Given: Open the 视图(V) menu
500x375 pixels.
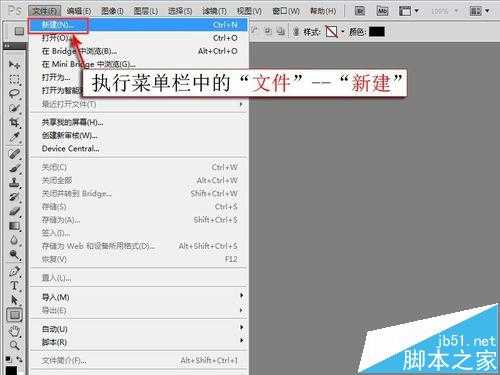Looking at the screenshot, I should 249,11.
